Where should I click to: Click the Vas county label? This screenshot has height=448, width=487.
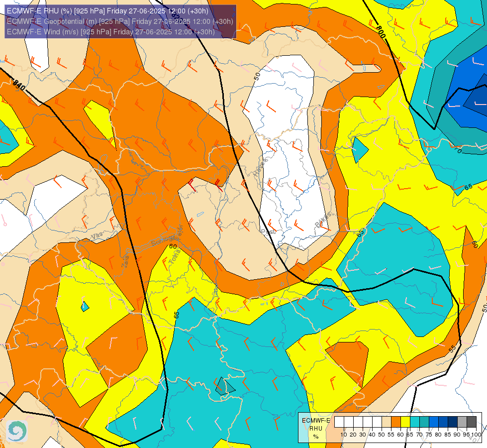tap(97, 236)
